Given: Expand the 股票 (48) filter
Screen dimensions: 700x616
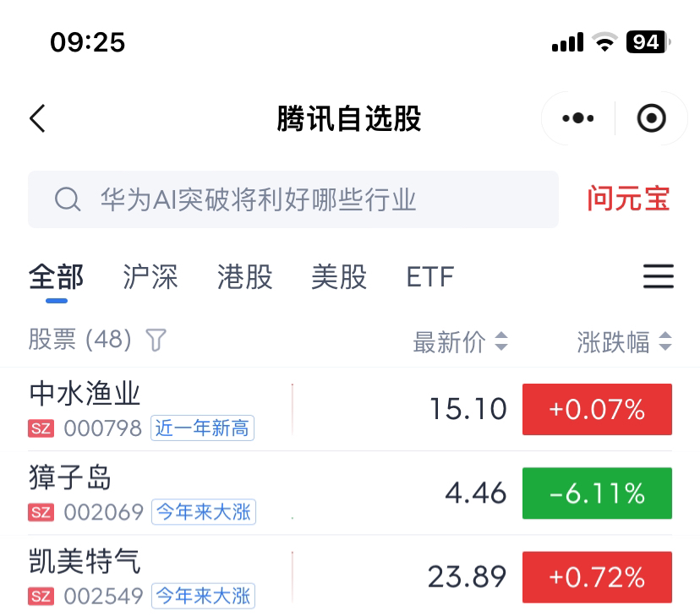Looking at the screenshot, I should pos(80,341).
